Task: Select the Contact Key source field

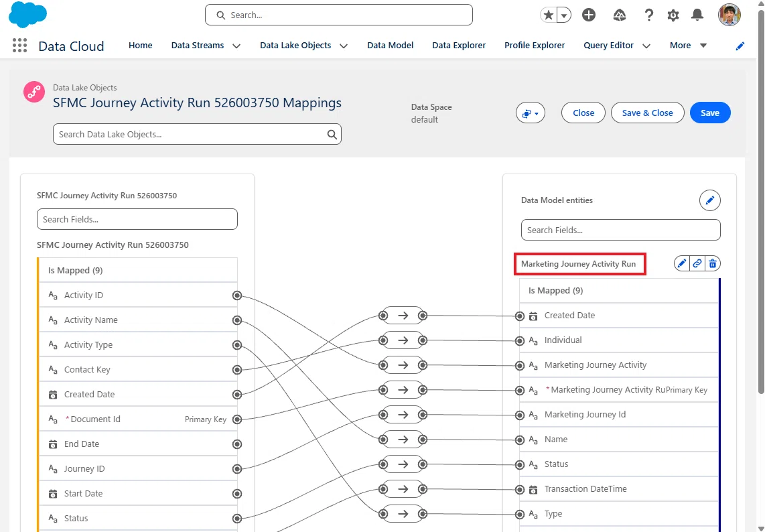Action: point(138,369)
